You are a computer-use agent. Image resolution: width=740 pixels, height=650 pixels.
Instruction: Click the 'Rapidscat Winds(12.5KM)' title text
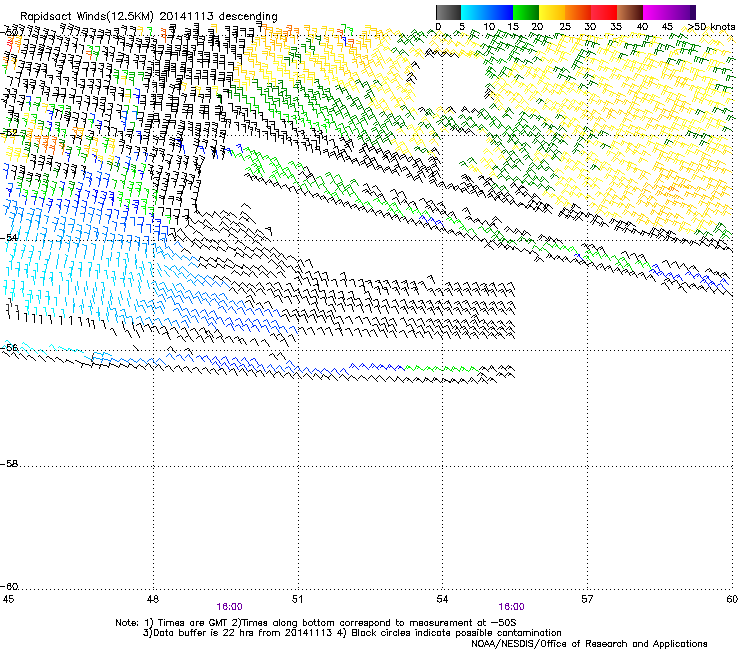coord(87,17)
